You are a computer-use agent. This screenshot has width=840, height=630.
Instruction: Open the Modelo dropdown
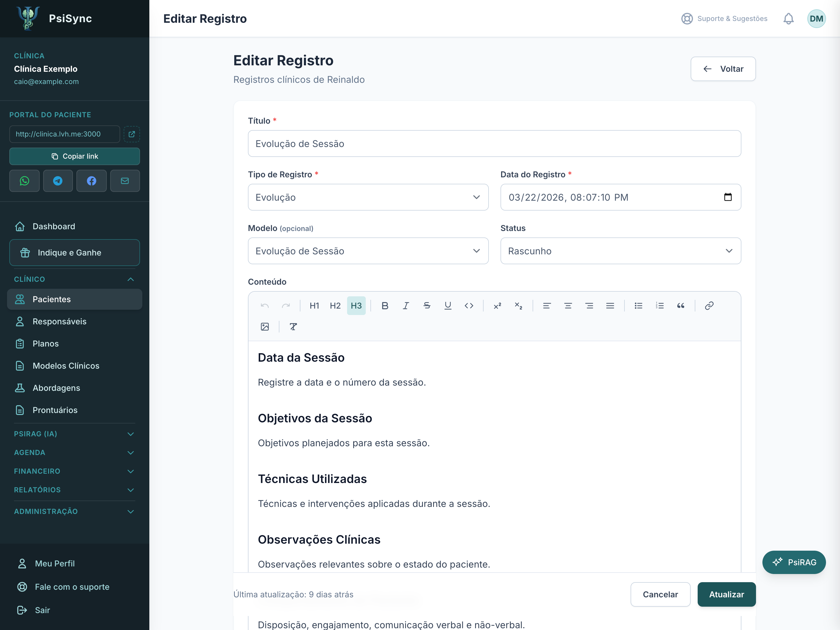[x=368, y=251]
